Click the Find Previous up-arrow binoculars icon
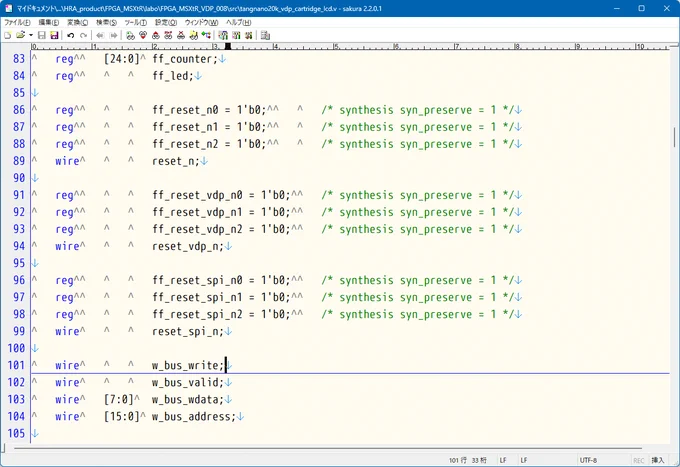The width and height of the screenshot is (680, 467). [156, 36]
